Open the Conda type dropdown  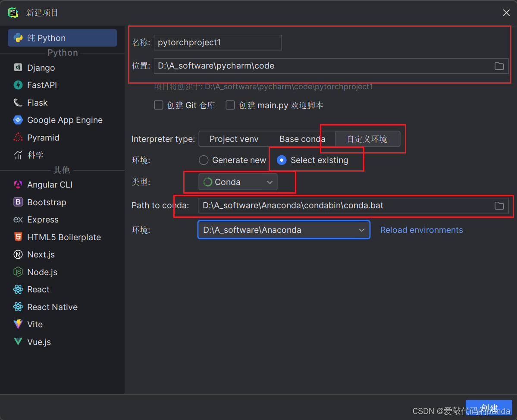click(238, 182)
